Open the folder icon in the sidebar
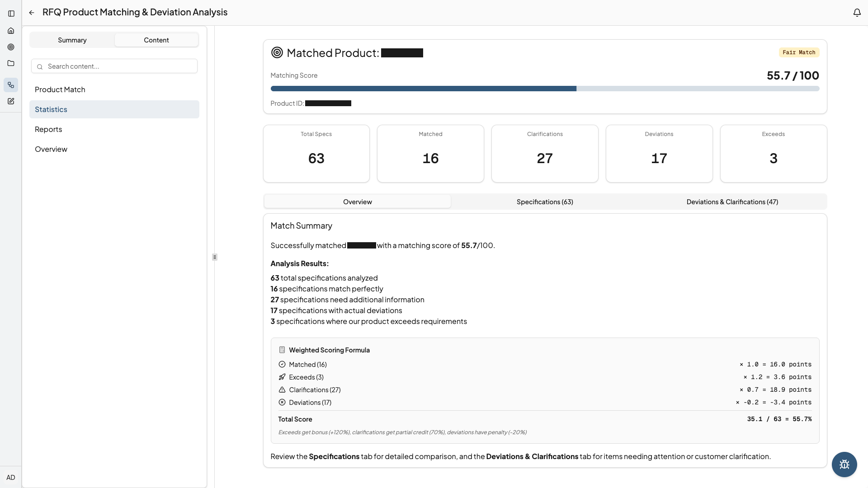 pyautogui.click(x=11, y=63)
